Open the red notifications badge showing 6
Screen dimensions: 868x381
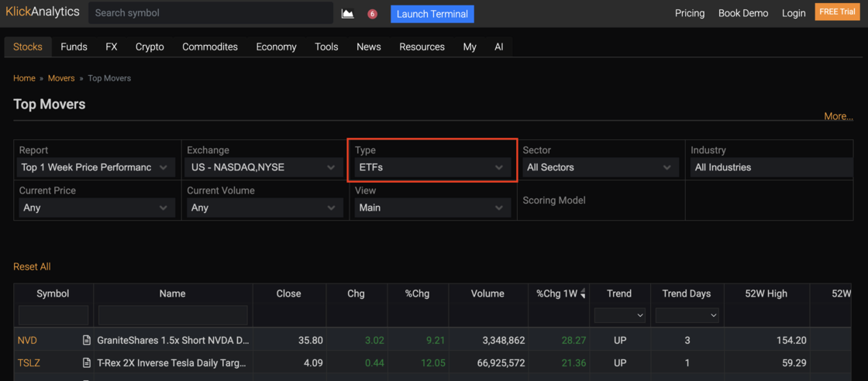pos(373,14)
